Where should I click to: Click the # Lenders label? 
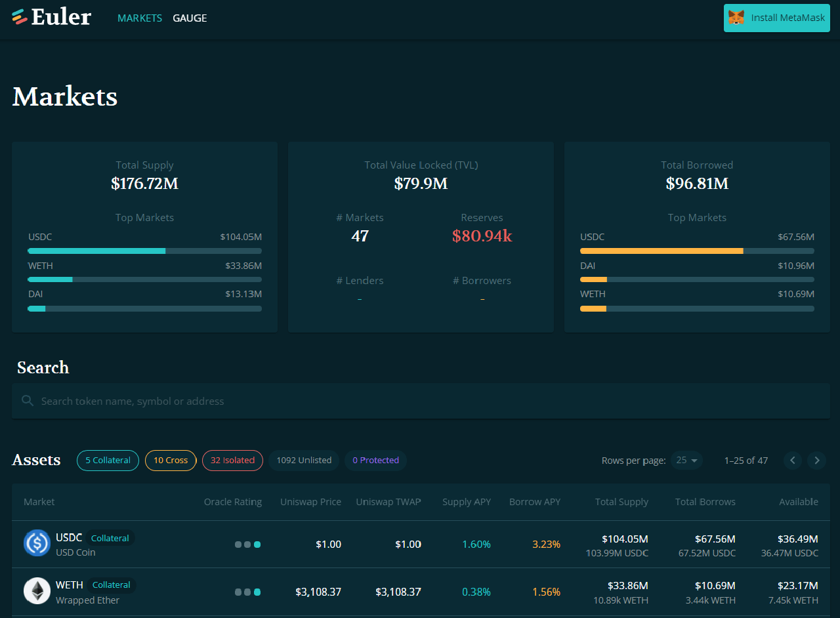coord(360,281)
